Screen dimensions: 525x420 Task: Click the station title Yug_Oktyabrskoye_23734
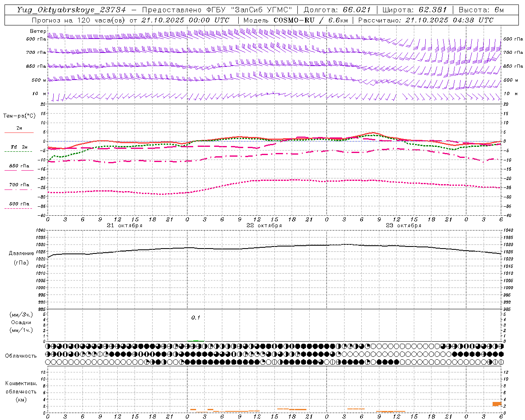click(71, 10)
